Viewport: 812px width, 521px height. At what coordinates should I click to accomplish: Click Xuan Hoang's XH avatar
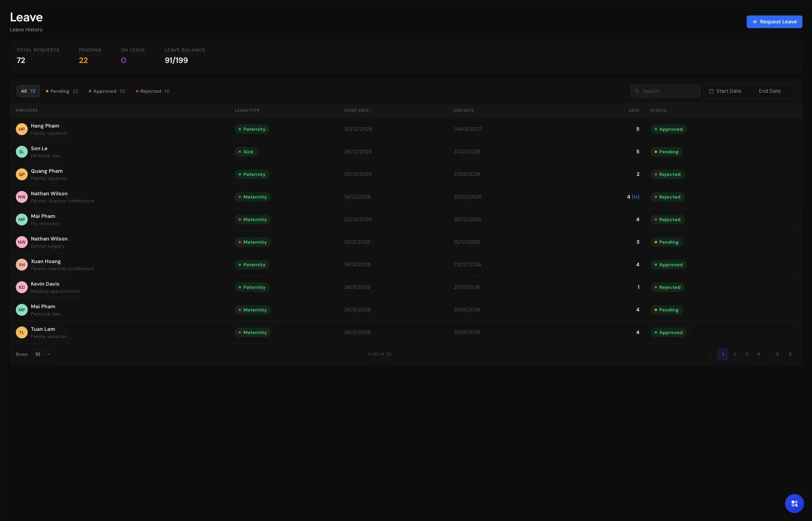pos(22,265)
